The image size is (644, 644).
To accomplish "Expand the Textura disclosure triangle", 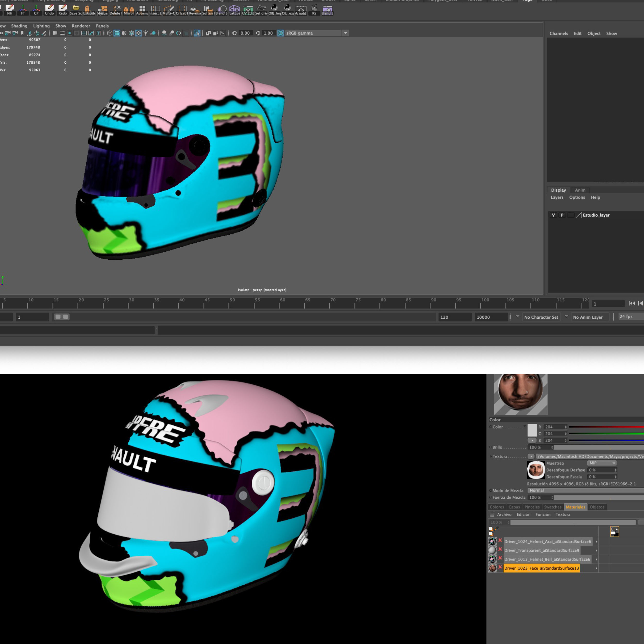I will click(491, 456).
